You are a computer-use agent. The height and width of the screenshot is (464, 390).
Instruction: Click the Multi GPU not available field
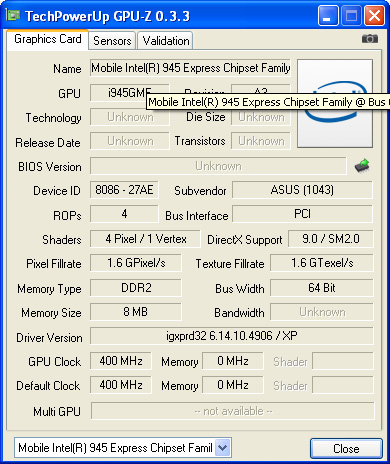coord(233,411)
